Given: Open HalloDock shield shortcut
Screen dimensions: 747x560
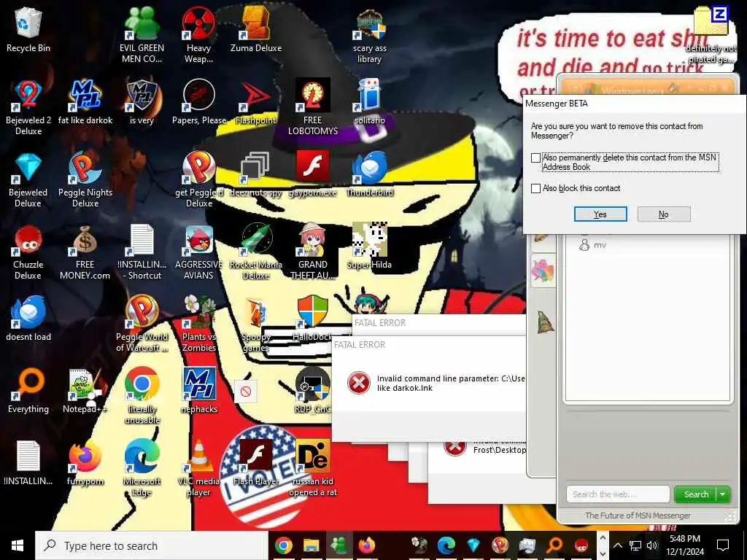Looking at the screenshot, I should tap(312, 319).
